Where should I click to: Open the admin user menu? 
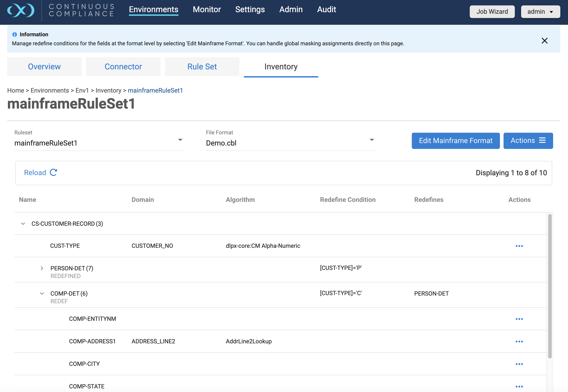tap(540, 11)
